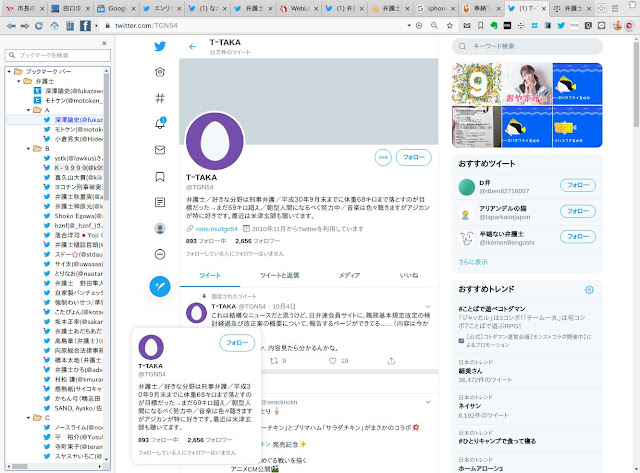
Task: Follow suggested account アリアンデルの猫
Action: (578, 211)
